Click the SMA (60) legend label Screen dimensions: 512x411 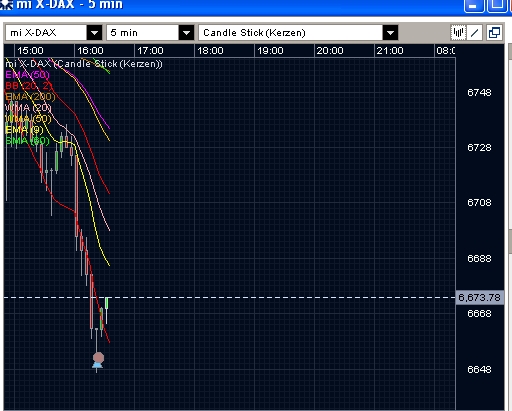[x=27, y=141]
